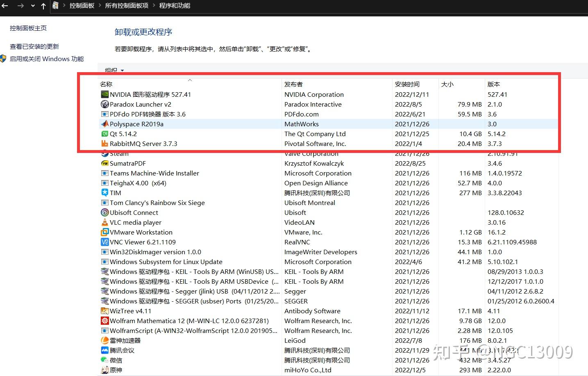Viewport: 588px width, 376px height.
Task: Click the SEGGER (usbser) Ports driver icon
Action: click(x=104, y=301)
